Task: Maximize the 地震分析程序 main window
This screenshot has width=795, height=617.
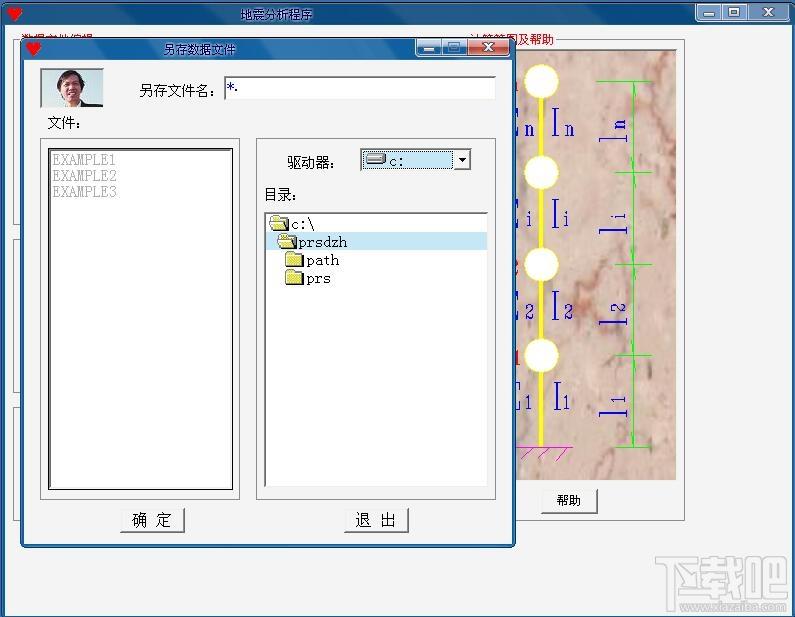Action: click(734, 12)
